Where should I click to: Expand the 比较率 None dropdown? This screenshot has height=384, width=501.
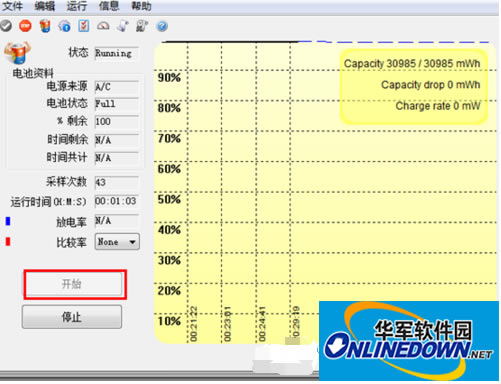click(117, 242)
